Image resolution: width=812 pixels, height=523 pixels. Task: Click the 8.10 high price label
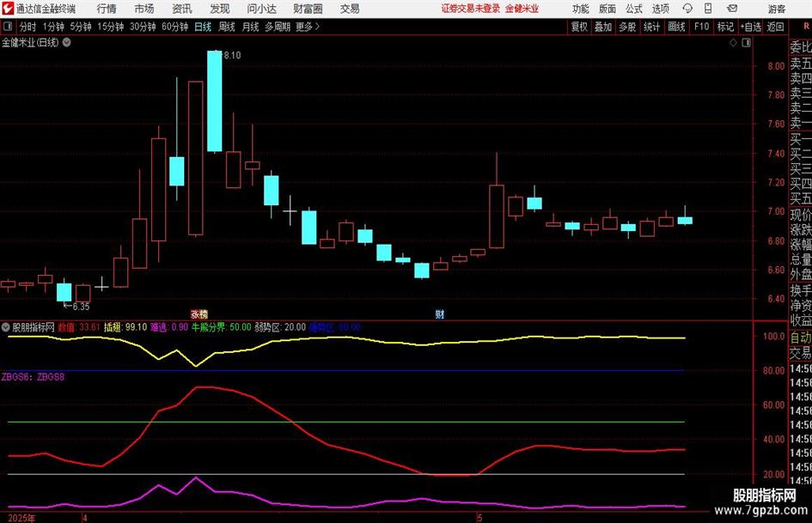233,56
